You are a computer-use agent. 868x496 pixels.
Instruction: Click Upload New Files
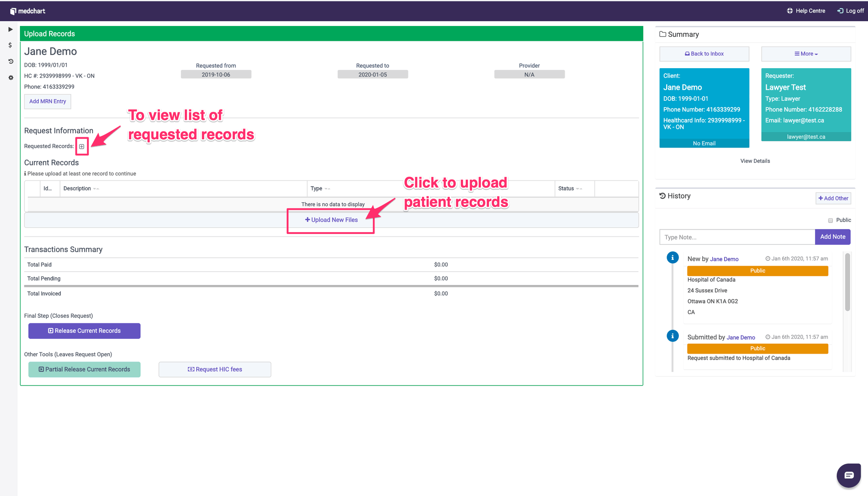pos(331,220)
